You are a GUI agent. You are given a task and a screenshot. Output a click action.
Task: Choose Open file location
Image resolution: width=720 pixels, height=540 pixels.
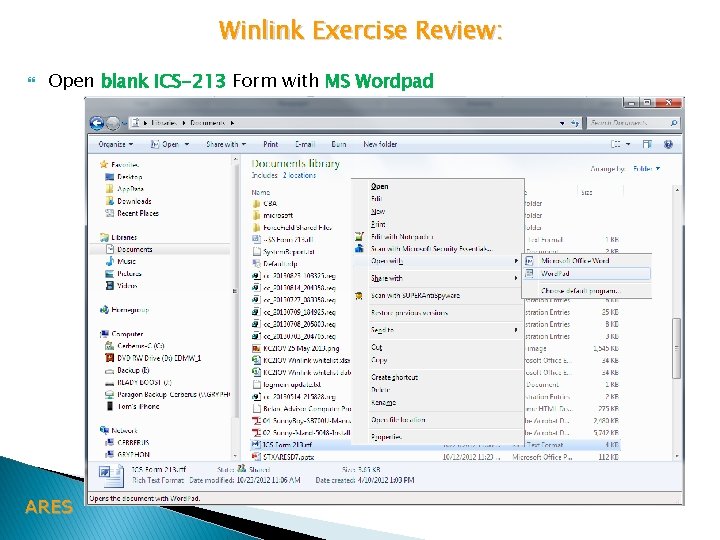(x=398, y=420)
